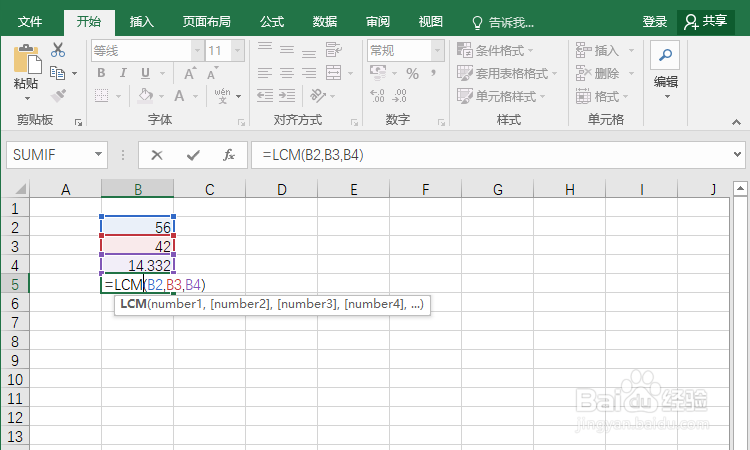This screenshot has width=750, height=450.
Task: Select column D header
Action: 282,189
